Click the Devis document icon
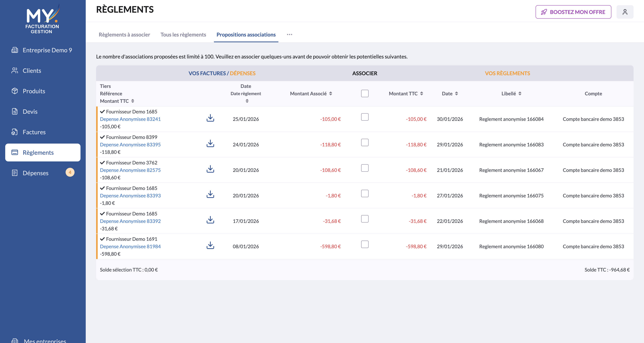The width and height of the screenshot is (644, 343). pos(15,111)
